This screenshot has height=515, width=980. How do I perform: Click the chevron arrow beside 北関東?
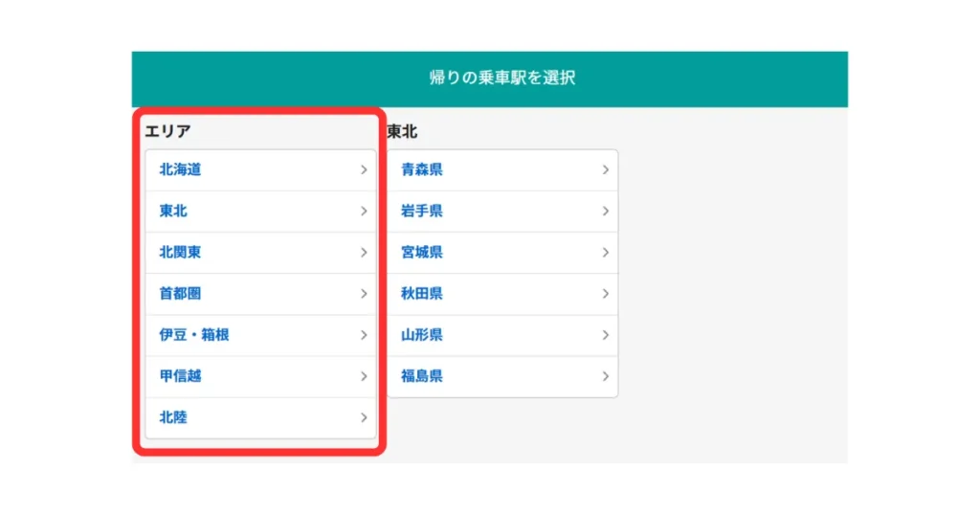(364, 253)
